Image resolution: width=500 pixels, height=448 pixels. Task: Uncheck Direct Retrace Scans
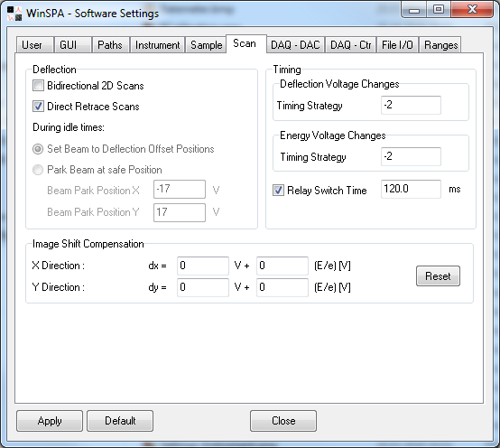[38, 107]
